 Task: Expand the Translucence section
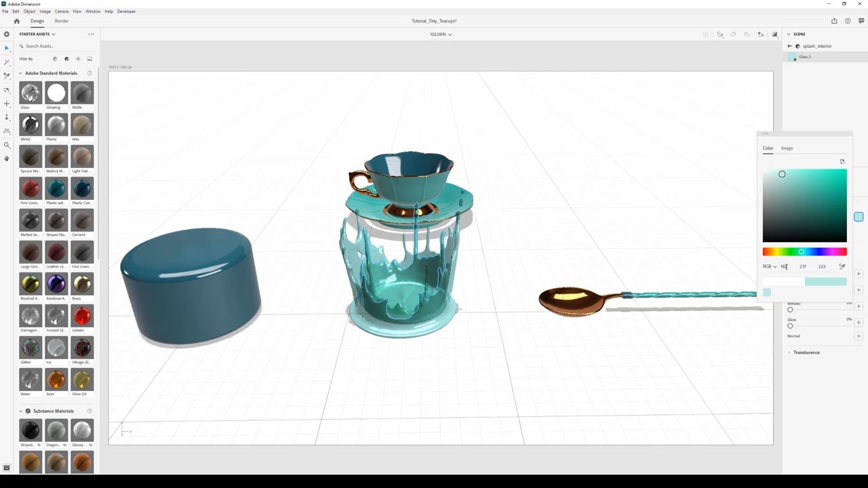point(806,352)
